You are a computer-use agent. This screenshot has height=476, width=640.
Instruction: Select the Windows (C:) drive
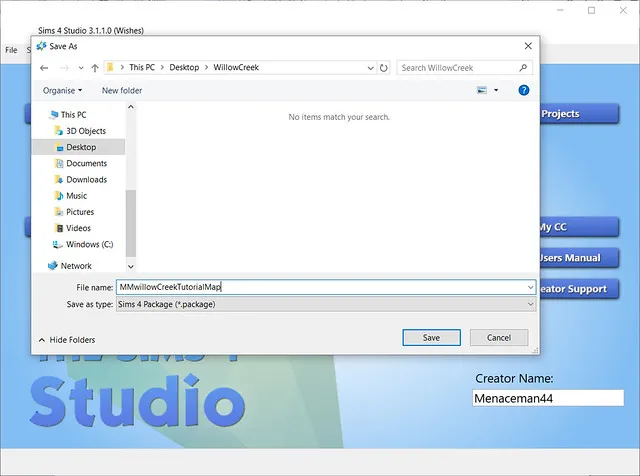(89, 245)
